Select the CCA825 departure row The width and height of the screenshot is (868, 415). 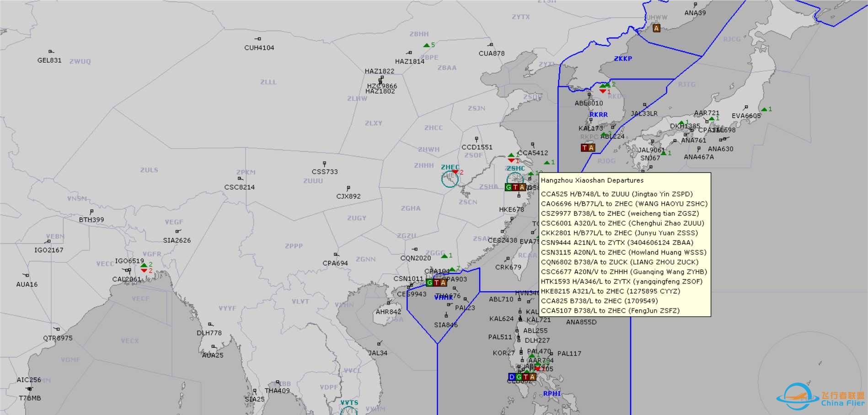(x=599, y=301)
